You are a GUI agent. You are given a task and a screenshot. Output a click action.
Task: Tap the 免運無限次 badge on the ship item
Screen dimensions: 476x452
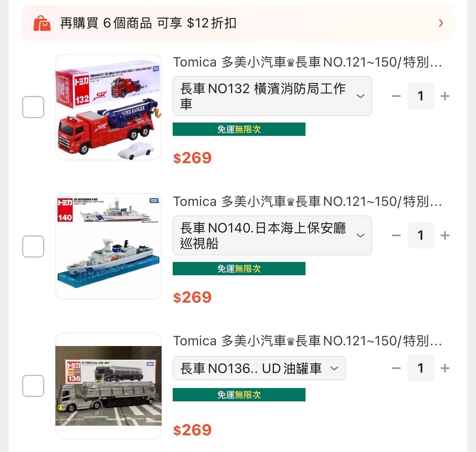click(x=239, y=269)
